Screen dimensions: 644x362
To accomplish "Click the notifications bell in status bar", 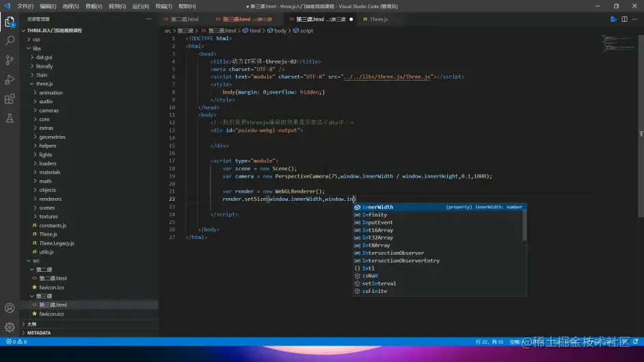I will coord(635,342).
